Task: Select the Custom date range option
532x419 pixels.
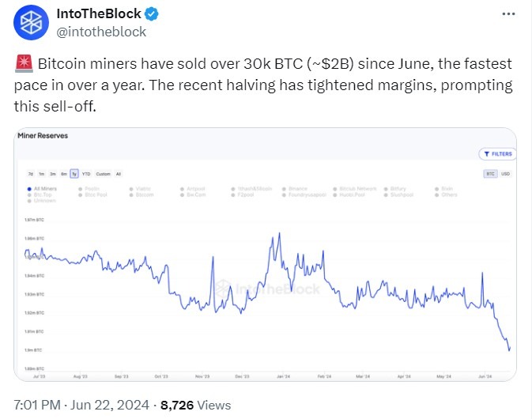Action: pyautogui.click(x=103, y=173)
